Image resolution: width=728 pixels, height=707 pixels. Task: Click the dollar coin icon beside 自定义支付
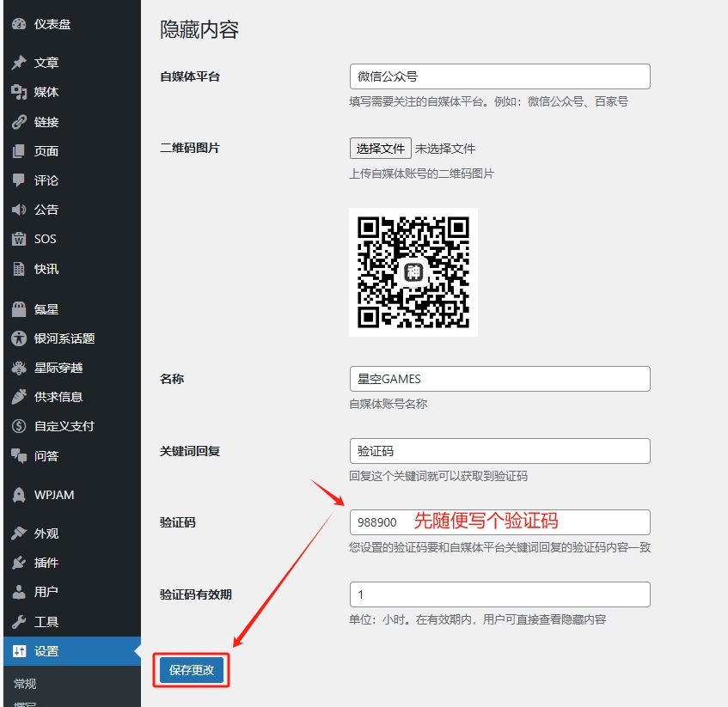(19, 426)
